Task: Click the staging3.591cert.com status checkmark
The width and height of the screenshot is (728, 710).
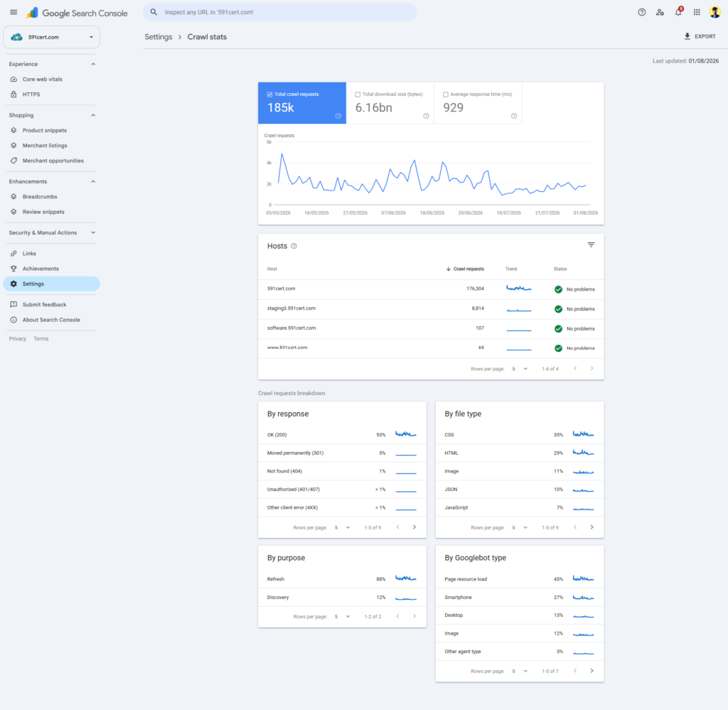Action: [558, 309]
